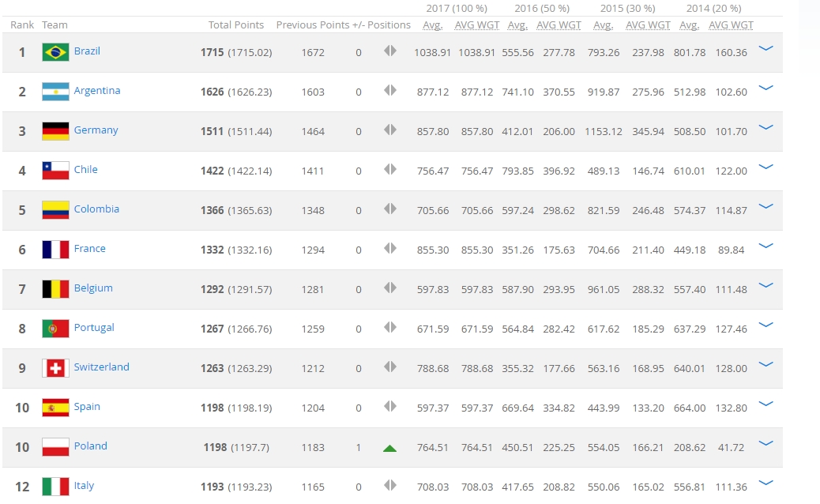Expand Italy's row details chevron

point(765,483)
